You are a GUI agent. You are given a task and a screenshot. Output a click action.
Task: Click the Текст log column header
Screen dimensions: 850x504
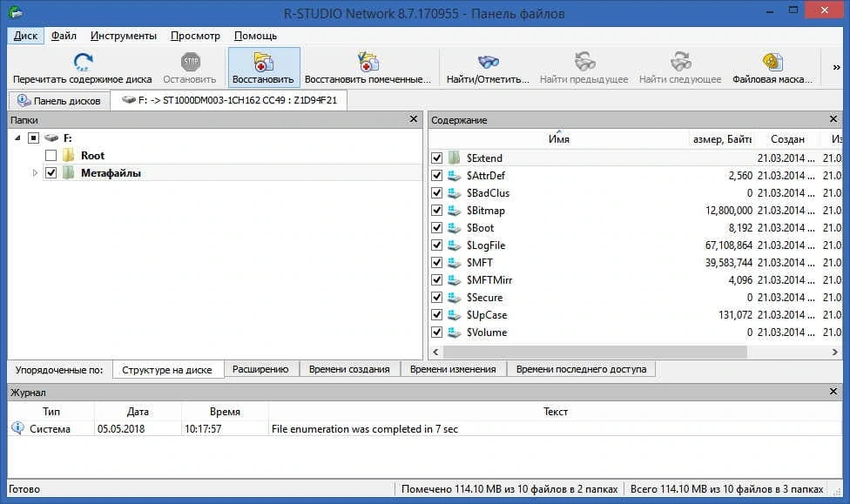(x=555, y=412)
